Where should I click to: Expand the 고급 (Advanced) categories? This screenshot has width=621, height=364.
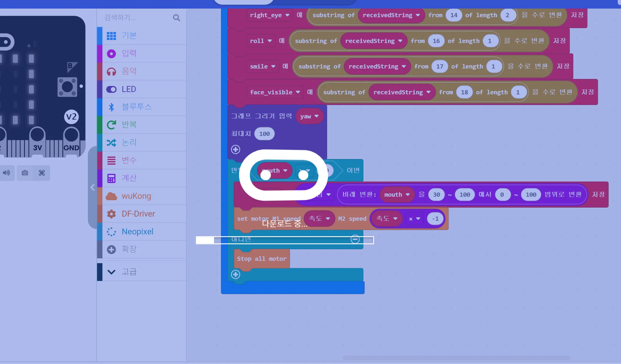coord(129,272)
